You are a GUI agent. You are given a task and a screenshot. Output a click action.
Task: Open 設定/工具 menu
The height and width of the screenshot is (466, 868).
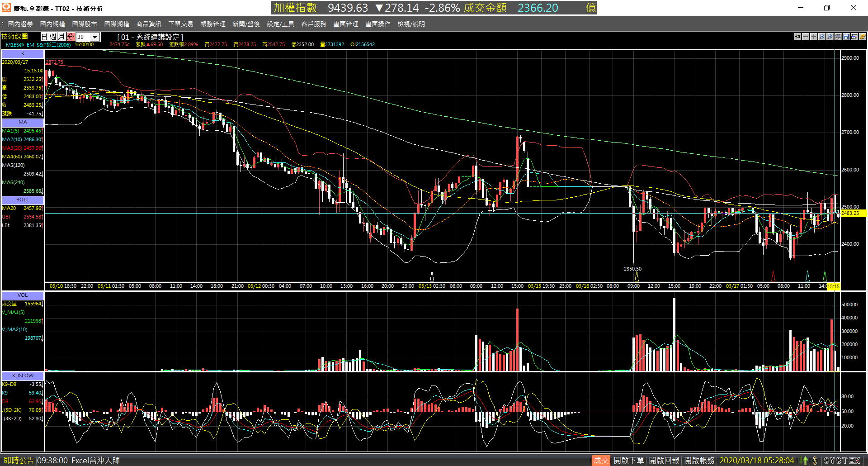pos(280,24)
